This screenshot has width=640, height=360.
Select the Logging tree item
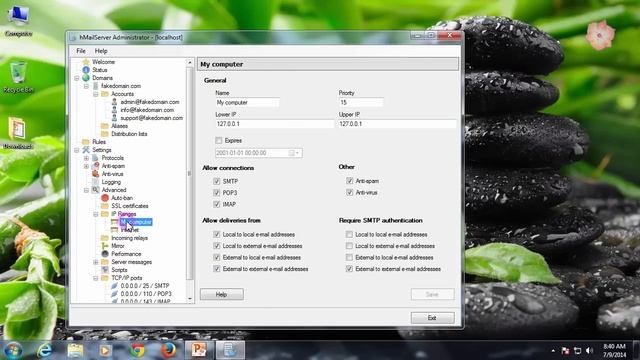tap(111, 182)
